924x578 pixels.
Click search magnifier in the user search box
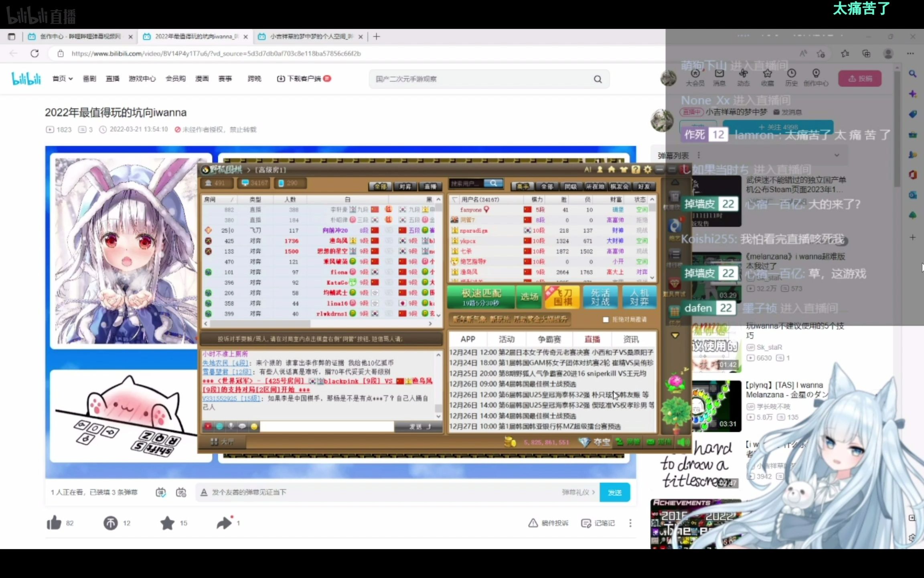pos(493,183)
